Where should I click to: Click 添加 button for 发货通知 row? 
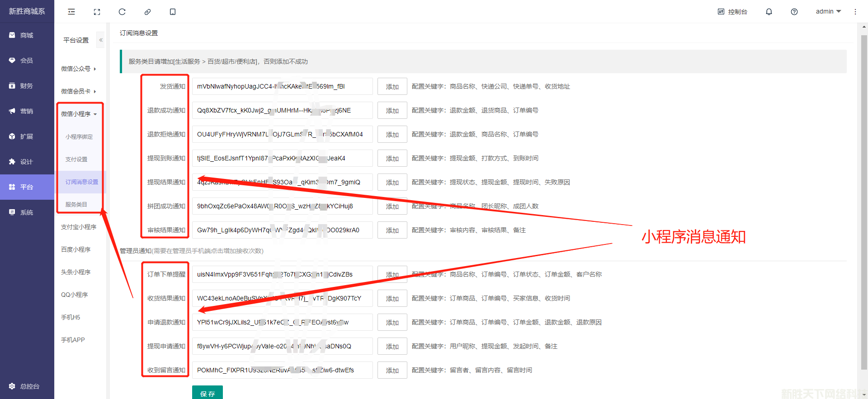[392, 87]
